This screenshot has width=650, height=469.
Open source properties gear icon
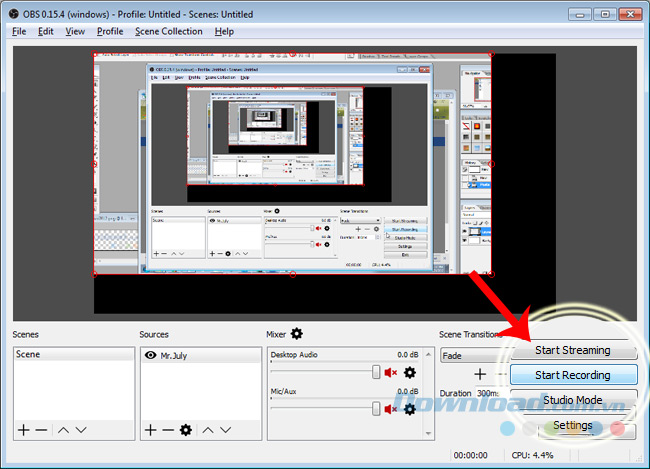click(186, 430)
